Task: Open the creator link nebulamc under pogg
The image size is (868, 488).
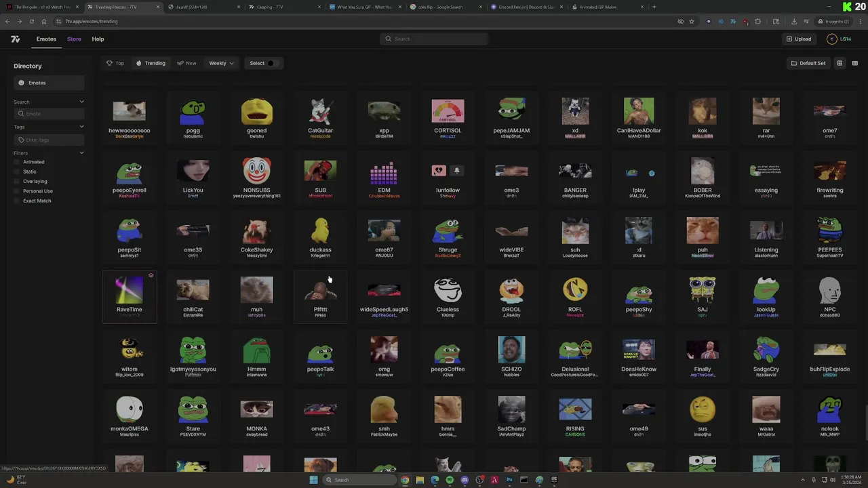Action: (x=193, y=136)
